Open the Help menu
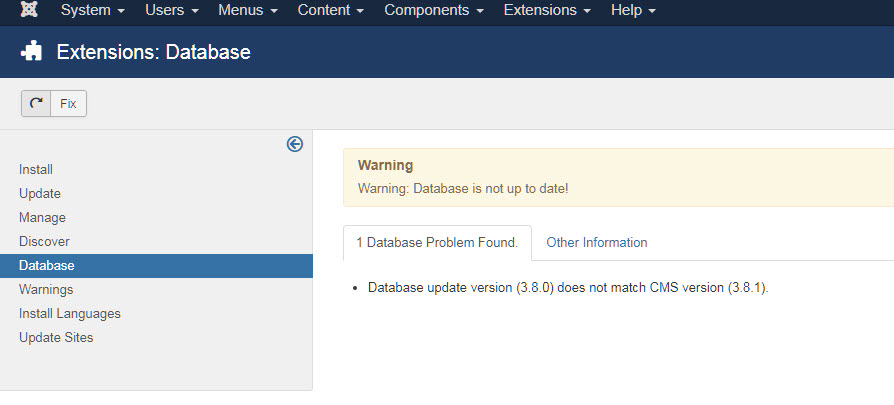This screenshot has height=405, width=894. tap(633, 10)
